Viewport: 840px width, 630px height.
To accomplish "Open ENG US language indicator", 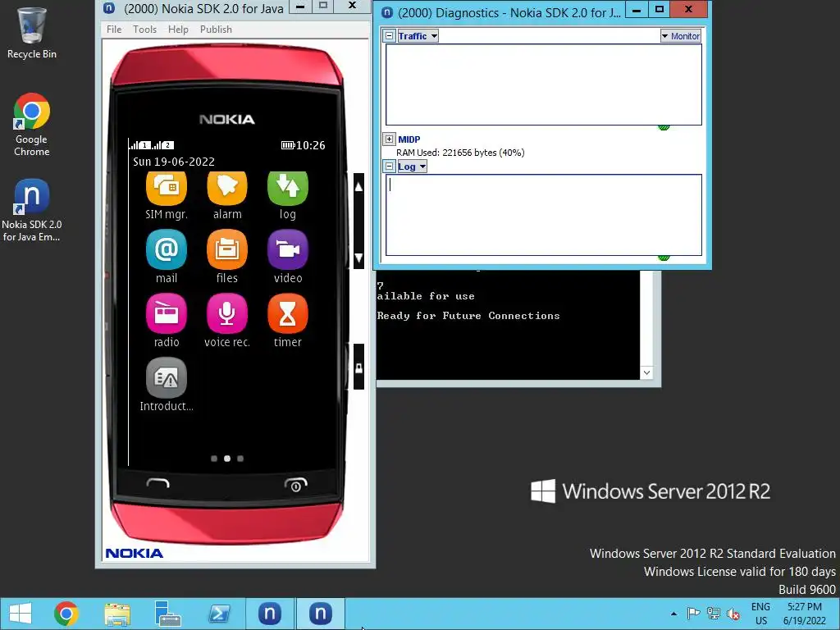I will tap(760, 614).
